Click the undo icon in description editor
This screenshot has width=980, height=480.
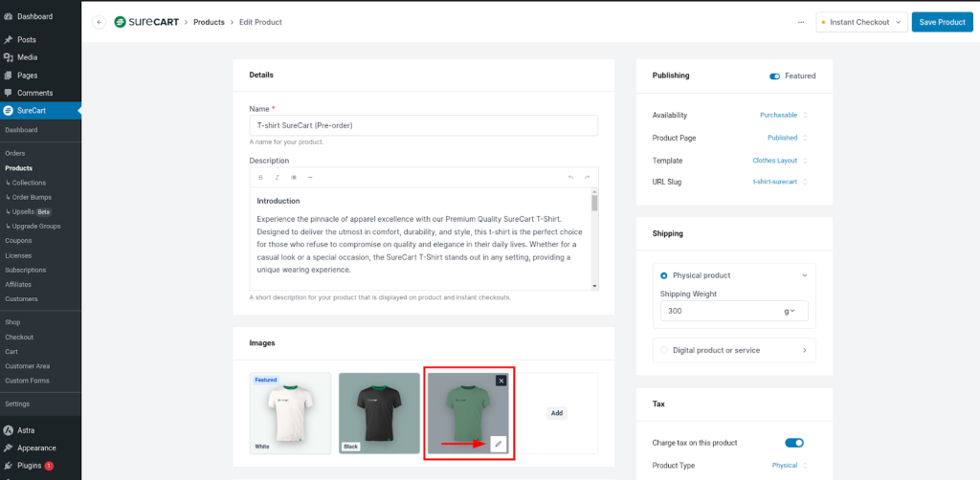click(571, 177)
